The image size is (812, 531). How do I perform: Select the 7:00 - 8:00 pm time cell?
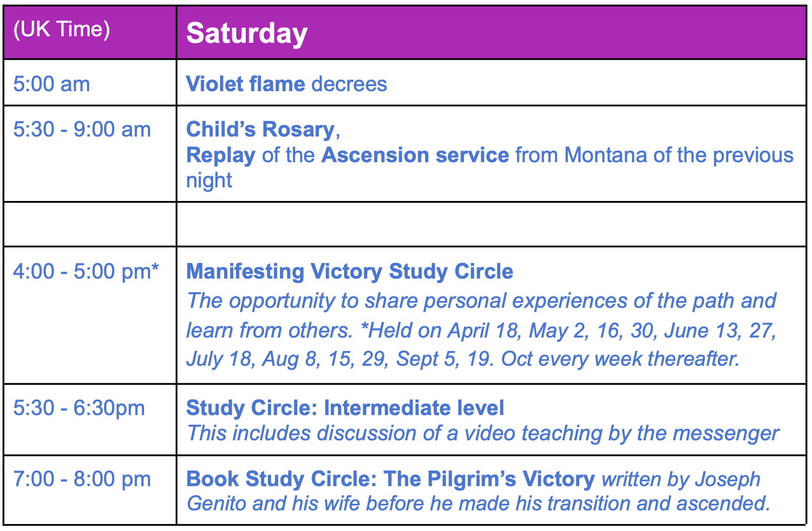pyautogui.click(x=90, y=490)
